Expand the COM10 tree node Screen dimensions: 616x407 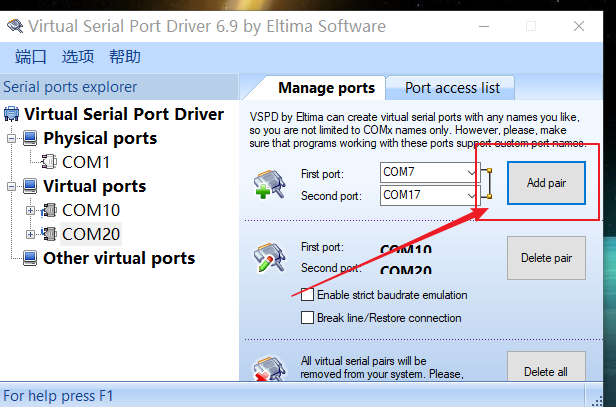coord(30,211)
